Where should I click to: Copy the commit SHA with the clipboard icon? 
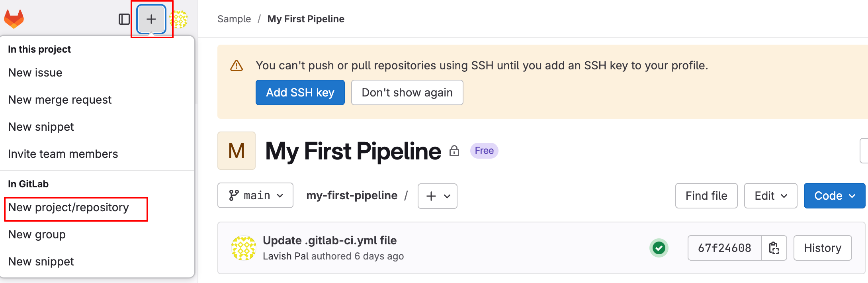tap(774, 248)
